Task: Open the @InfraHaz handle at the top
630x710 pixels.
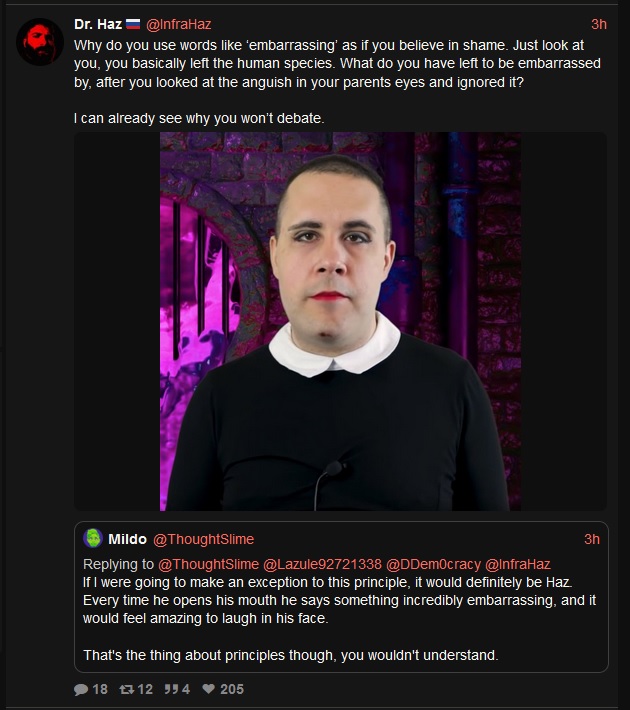Action: [x=178, y=24]
